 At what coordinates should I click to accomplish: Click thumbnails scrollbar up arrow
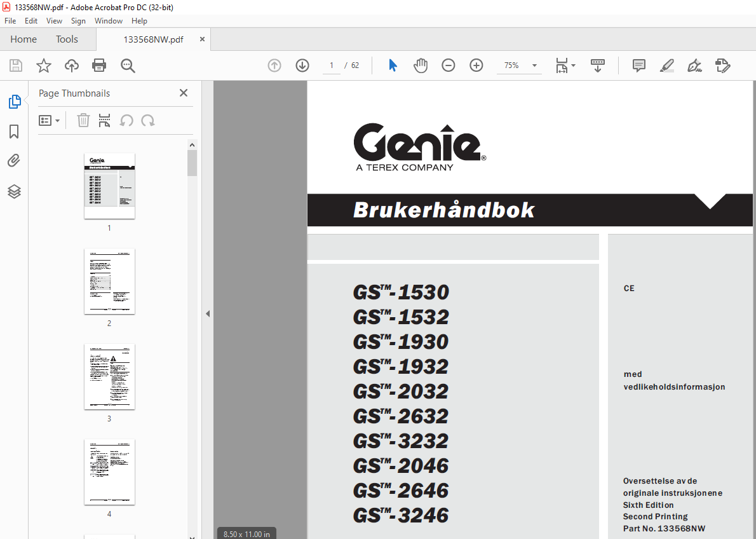click(192, 145)
